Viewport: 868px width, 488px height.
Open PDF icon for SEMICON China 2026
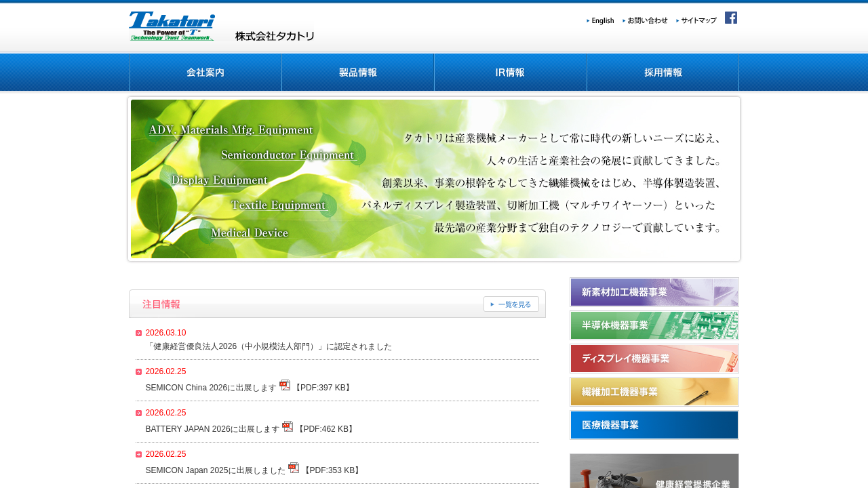(x=285, y=386)
